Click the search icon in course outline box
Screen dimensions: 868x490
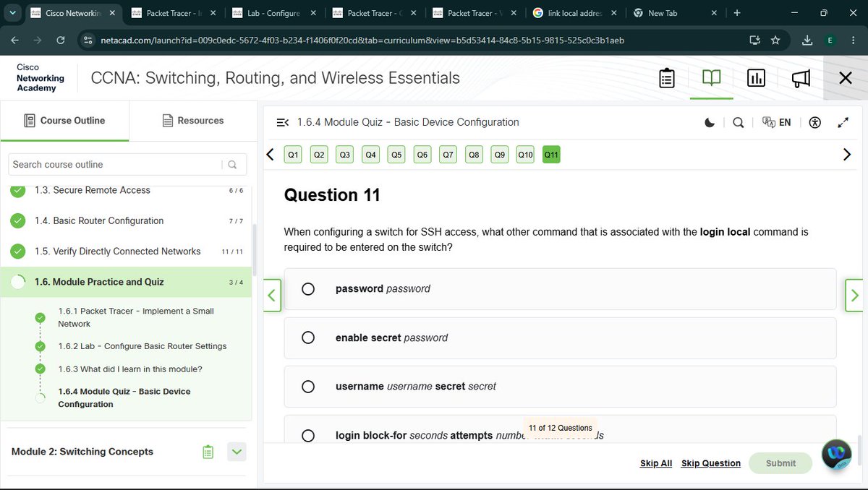[232, 165]
